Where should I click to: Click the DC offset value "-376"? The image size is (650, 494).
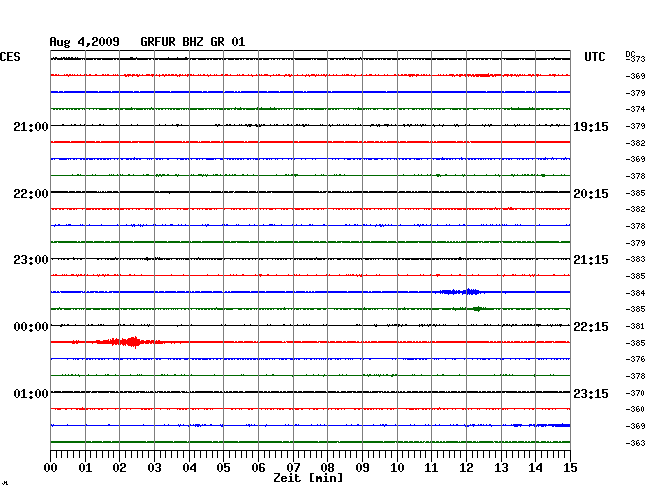pos(635,359)
